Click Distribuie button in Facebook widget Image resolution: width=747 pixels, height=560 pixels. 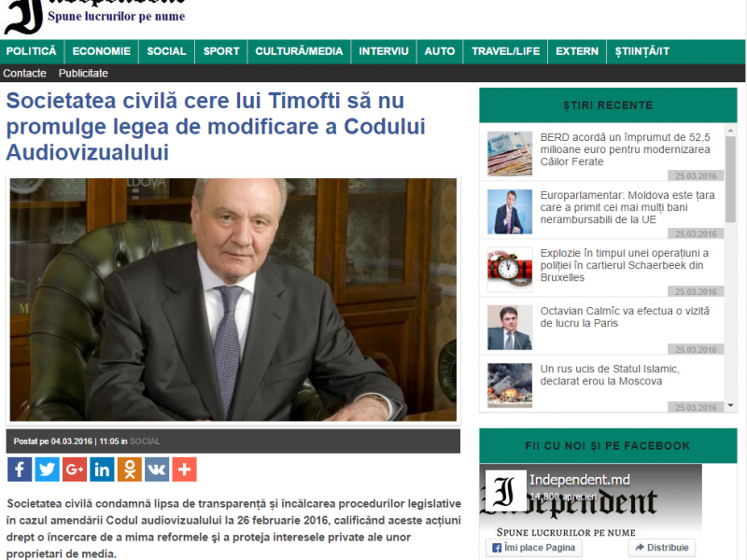662,548
